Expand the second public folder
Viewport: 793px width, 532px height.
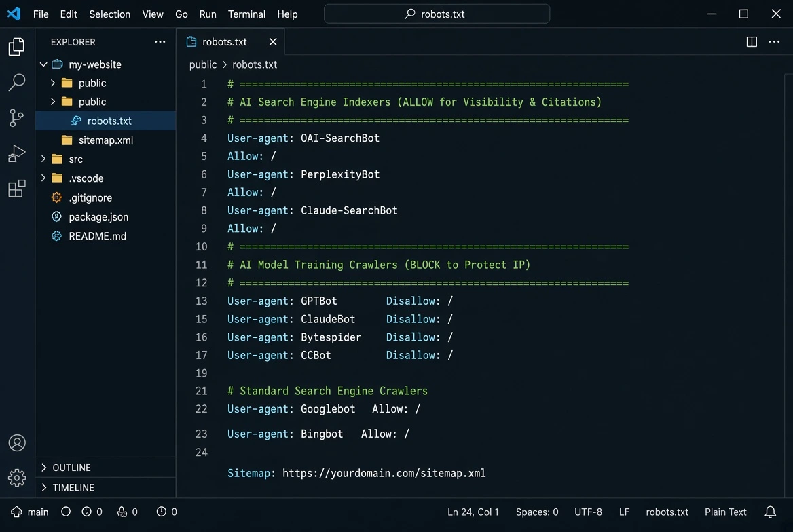53,102
